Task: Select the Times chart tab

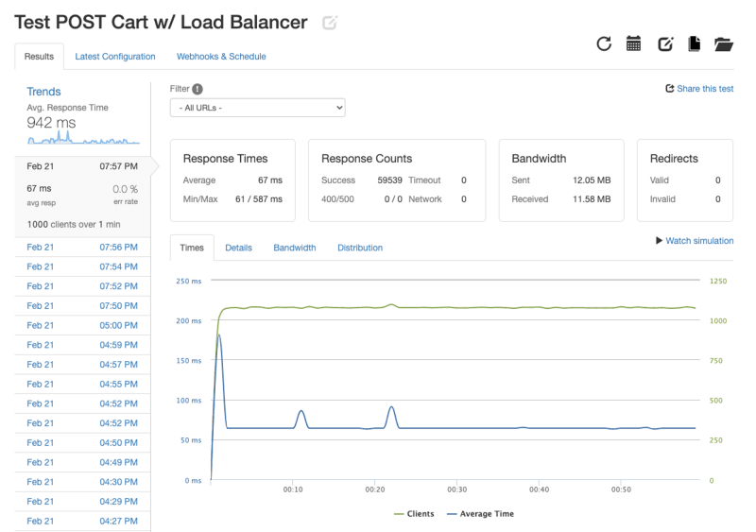Action: (192, 248)
